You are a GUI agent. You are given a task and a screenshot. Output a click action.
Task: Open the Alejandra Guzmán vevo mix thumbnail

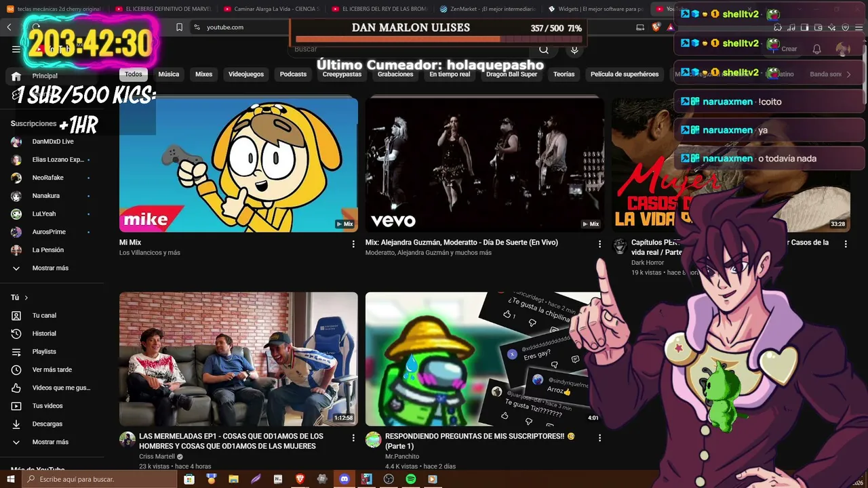485,165
